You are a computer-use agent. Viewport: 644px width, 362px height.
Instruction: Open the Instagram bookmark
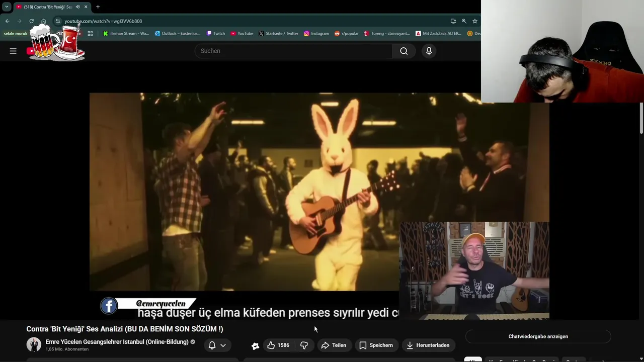coord(316,34)
